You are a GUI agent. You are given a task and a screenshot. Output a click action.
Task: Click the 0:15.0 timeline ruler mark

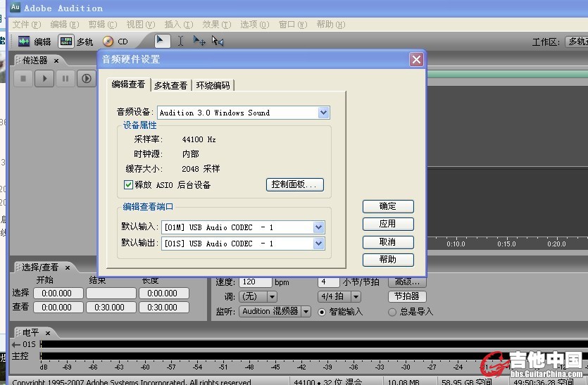pyautogui.click(x=506, y=244)
